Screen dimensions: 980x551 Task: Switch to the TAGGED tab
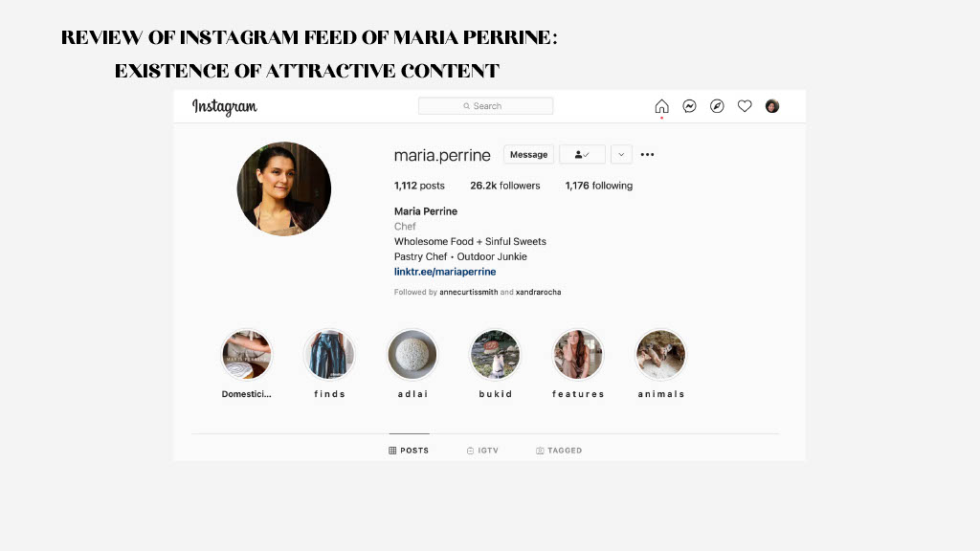click(x=559, y=451)
